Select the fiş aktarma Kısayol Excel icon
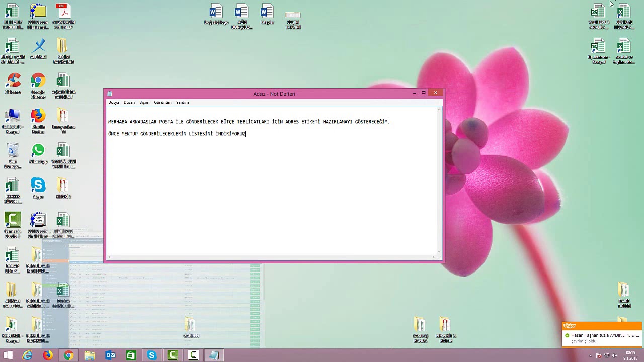 tap(598, 52)
